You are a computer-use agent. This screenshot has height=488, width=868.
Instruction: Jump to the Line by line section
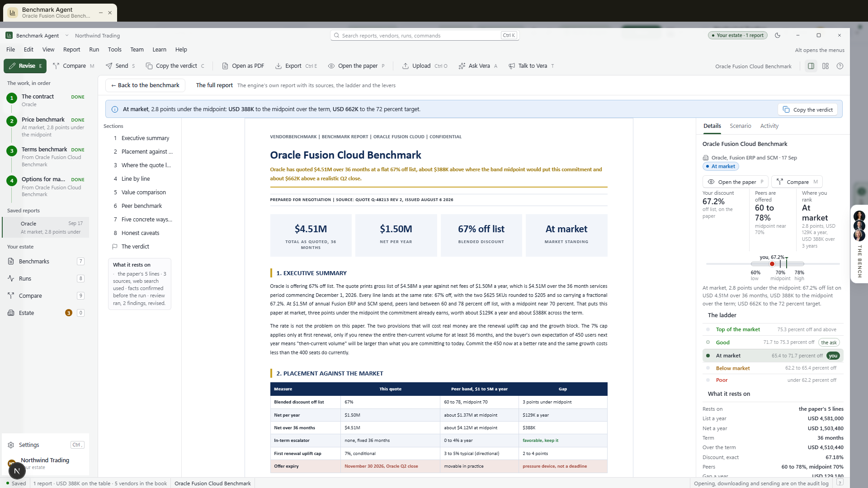click(142, 179)
